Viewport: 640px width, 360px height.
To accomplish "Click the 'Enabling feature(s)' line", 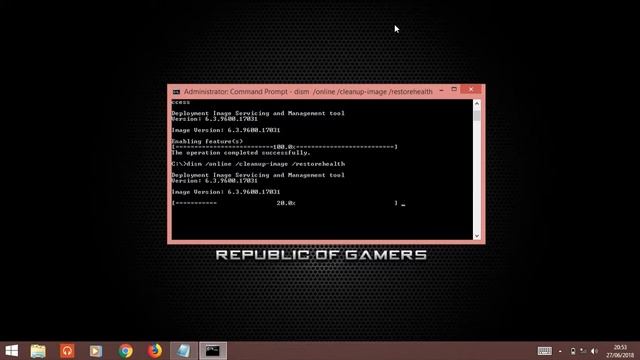I will 207,141.
